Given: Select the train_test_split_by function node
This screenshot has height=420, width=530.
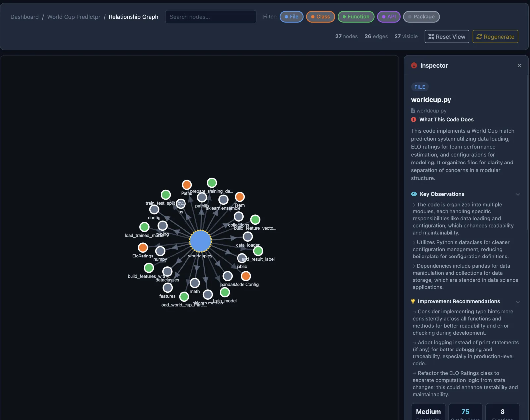Looking at the screenshot, I should tap(166, 195).
